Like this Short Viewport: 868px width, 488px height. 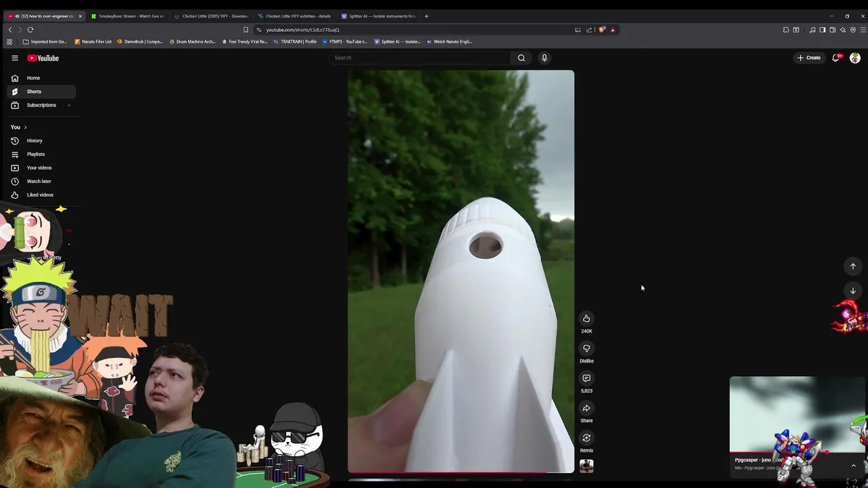coord(587,319)
